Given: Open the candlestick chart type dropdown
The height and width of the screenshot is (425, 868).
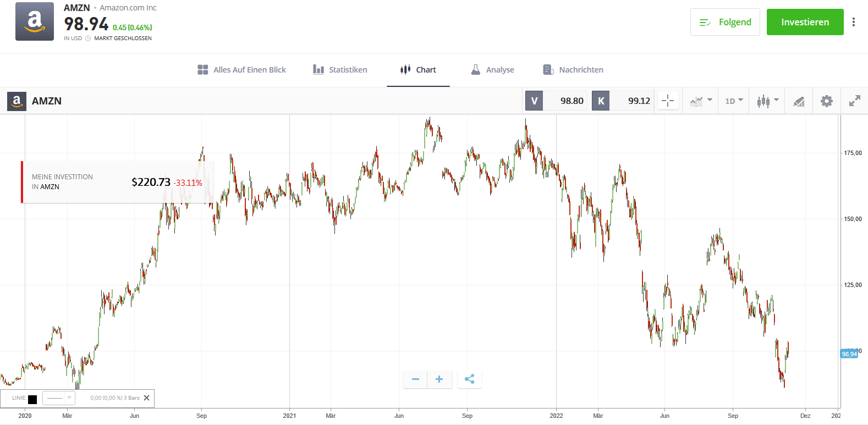Looking at the screenshot, I should [768, 101].
